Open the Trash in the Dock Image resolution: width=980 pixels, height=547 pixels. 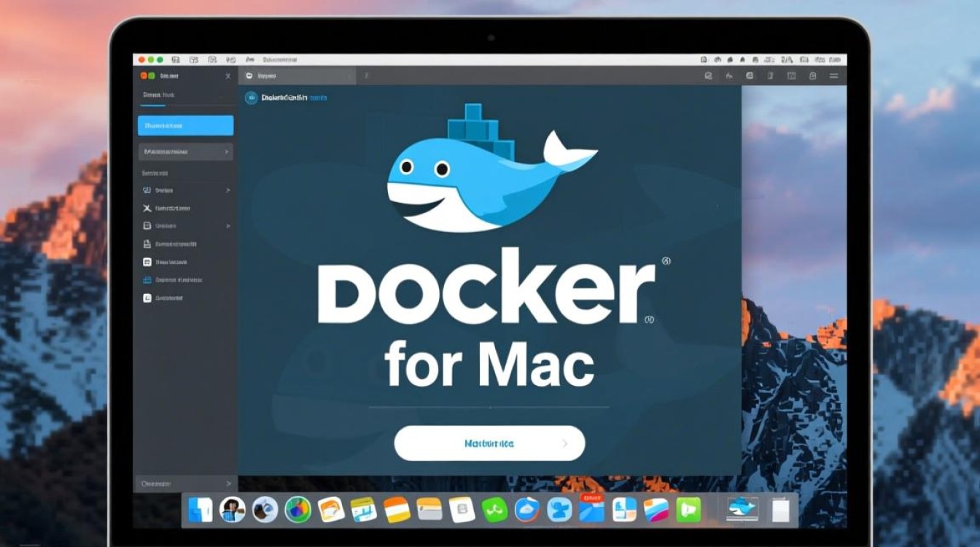780,509
